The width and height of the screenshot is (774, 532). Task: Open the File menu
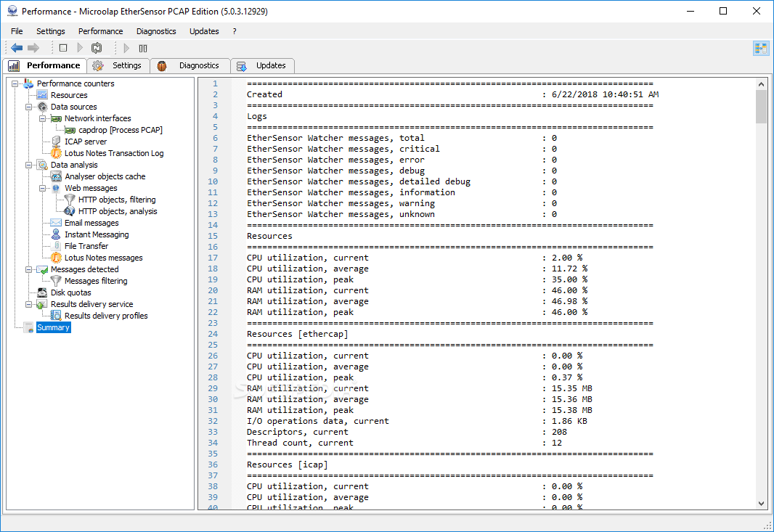(17, 31)
